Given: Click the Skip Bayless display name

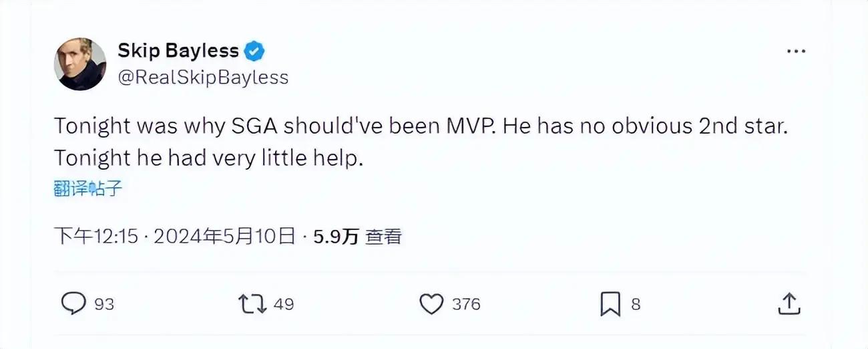Looking at the screenshot, I should pyautogui.click(x=178, y=50).
